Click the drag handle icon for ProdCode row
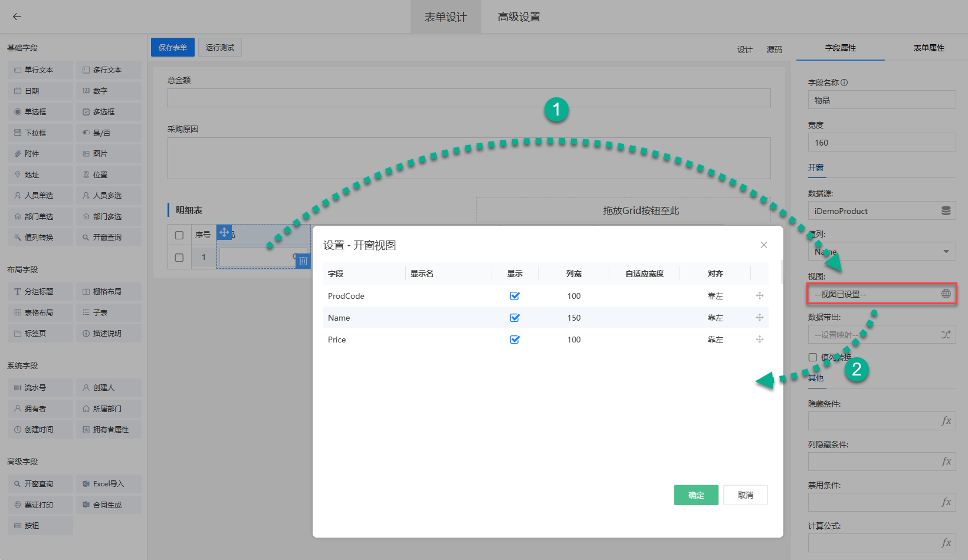The width and height of the screenshot is (968, 560). [760, 296]
